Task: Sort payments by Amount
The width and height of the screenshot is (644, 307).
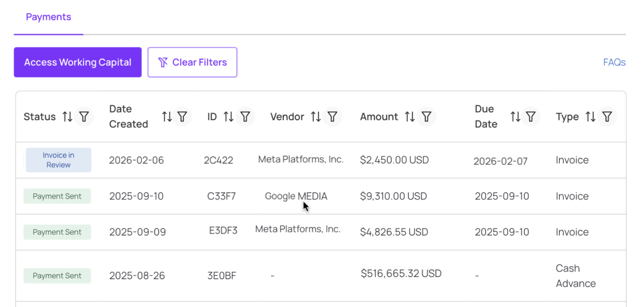Action: (410, 117)
